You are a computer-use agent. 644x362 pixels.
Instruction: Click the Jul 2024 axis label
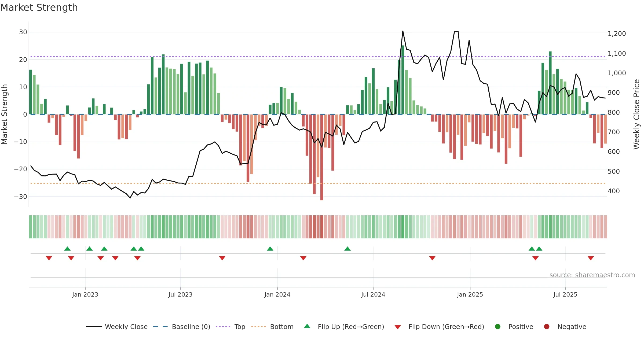(x=373, y=294)
